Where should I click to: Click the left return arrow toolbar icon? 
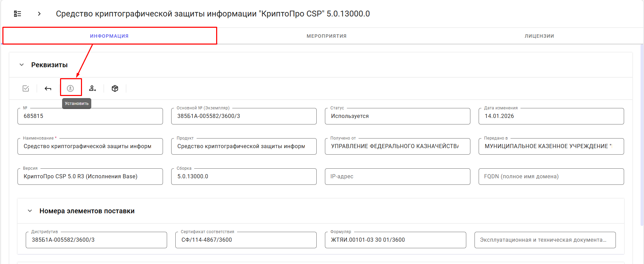click(x=48, y=88)
